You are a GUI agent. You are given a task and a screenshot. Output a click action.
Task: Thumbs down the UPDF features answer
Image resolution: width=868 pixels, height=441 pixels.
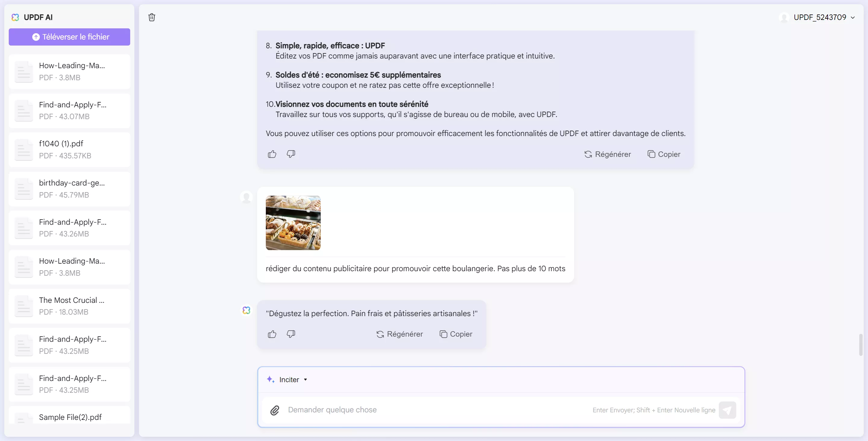click(x=291, y=154)
